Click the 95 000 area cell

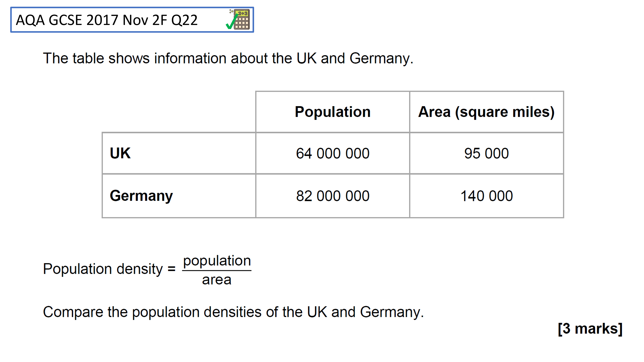(486, 153)
